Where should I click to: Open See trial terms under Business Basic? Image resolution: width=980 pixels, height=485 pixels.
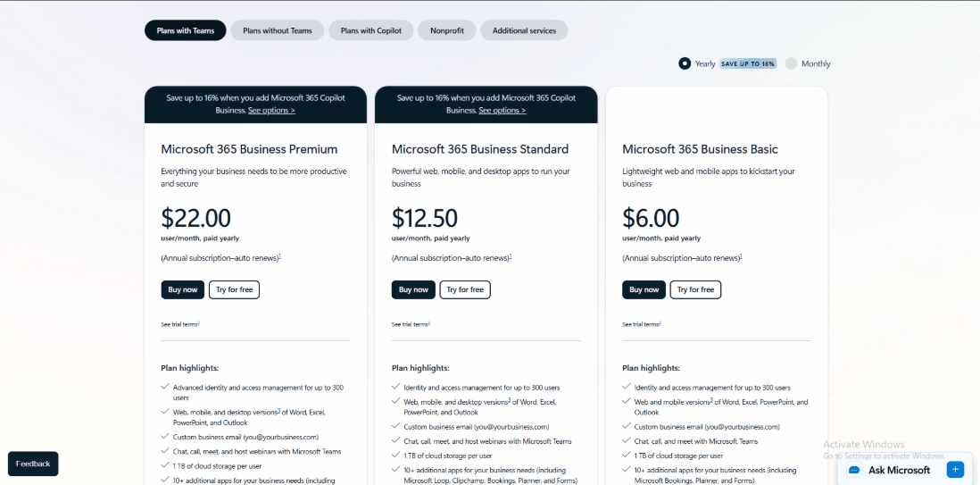tap(641, 324)
